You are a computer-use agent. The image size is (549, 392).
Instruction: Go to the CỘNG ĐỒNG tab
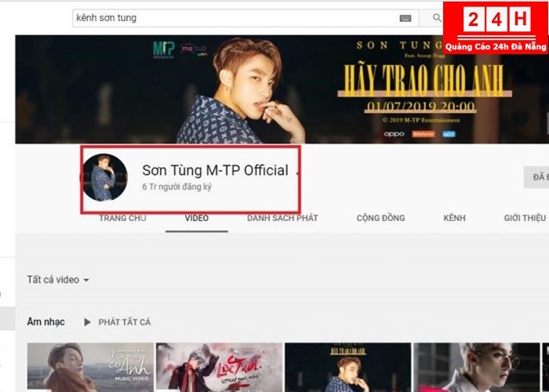coord(380,218)
